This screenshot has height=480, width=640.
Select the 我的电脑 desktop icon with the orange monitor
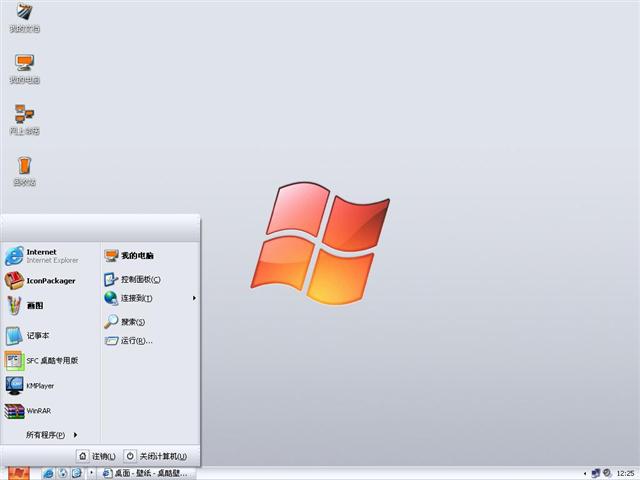[24, 68]
